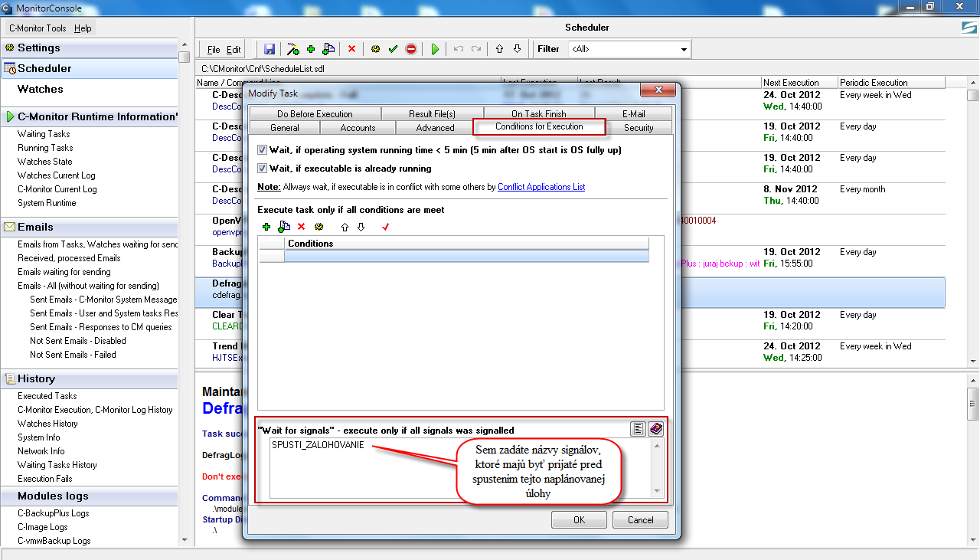This screenshot has height=560, width=980.
Task: Add condition with green plus in Modify Task
Action: pyautogui.click(x=266, y=227)
